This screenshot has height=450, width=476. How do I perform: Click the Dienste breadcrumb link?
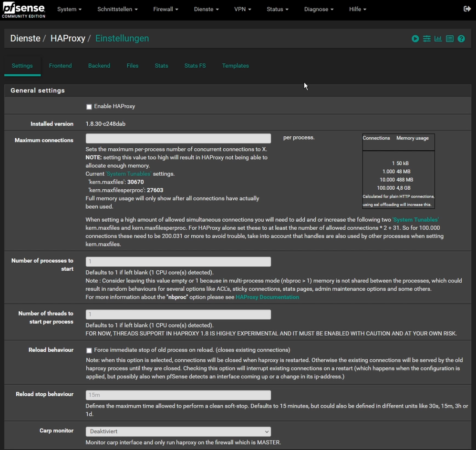[x=25, y=39]
